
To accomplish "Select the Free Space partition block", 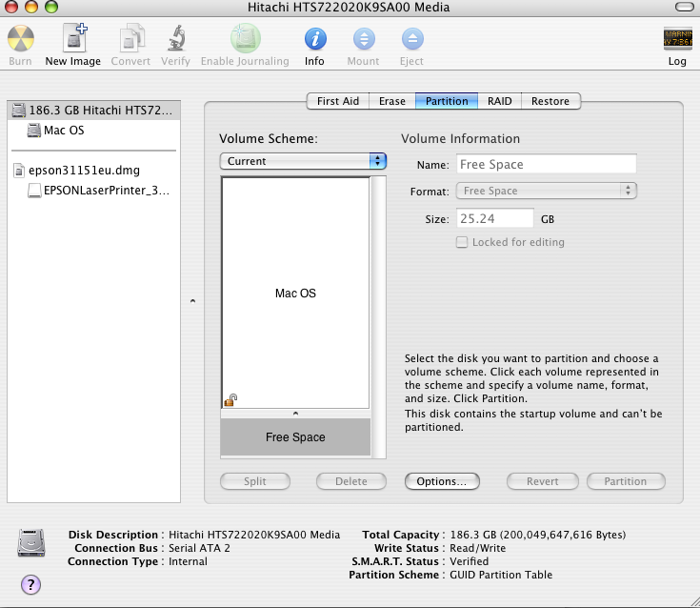I will [295, 436].
